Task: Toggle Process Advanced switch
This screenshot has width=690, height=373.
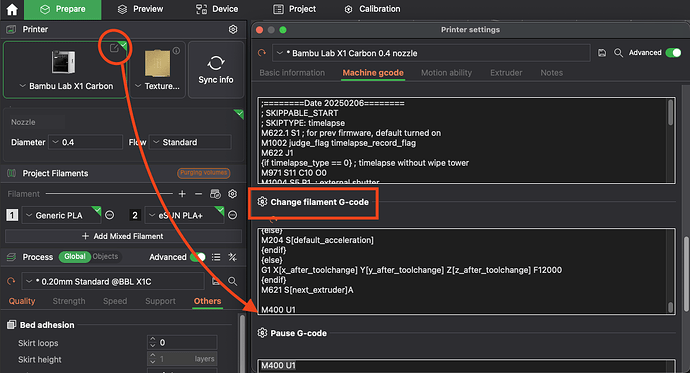Action: click(198, 257)
